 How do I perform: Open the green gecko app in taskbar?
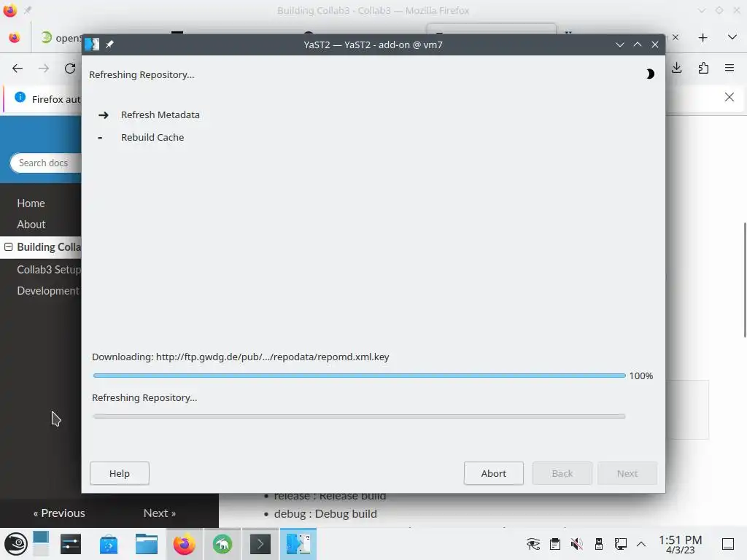pyautogui.click(x=222, y=544)
